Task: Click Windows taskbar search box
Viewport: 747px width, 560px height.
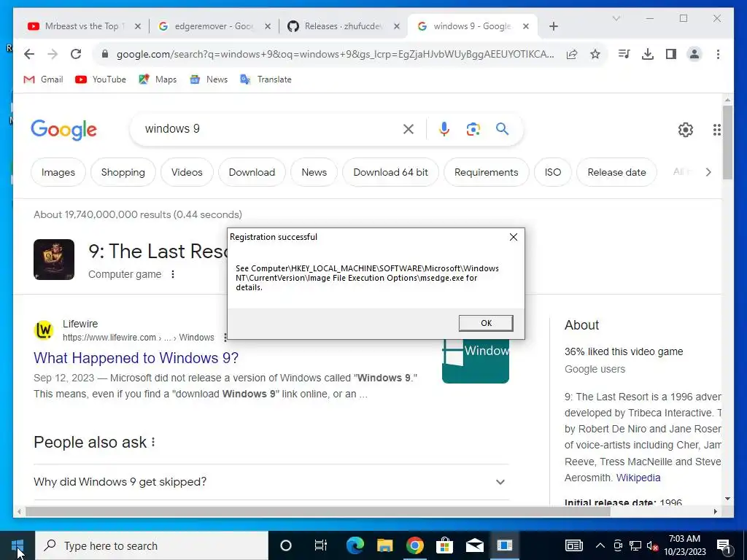Action: point(152,545)
